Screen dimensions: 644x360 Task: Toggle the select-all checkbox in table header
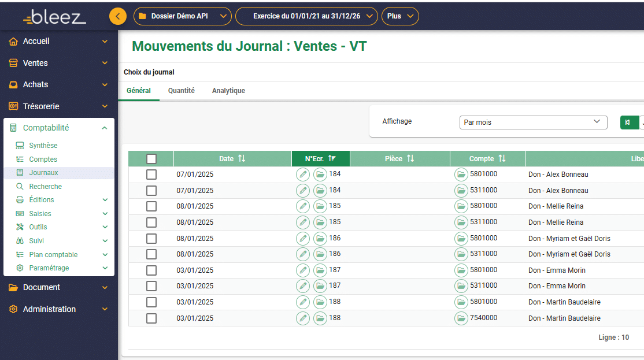tap(151, 159)
